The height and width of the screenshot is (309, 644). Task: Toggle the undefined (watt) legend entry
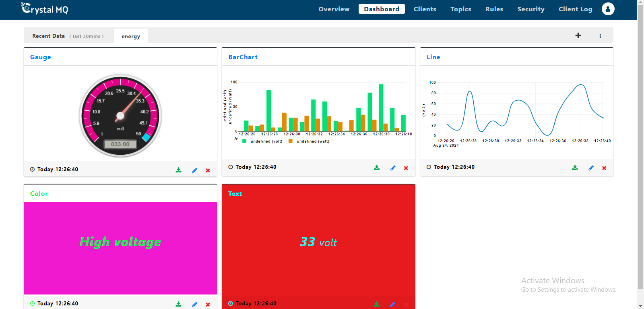[x=309, y=141]
